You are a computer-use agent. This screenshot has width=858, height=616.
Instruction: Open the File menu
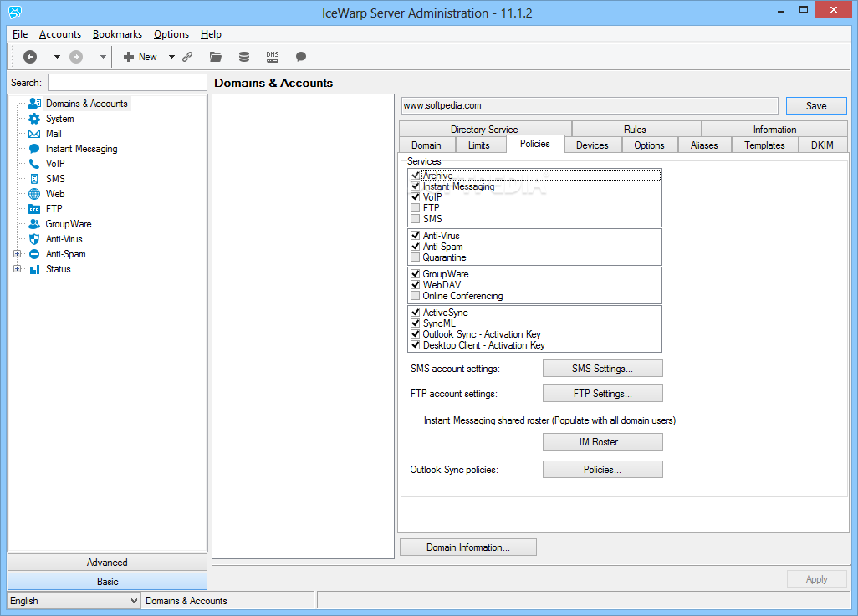20,34
